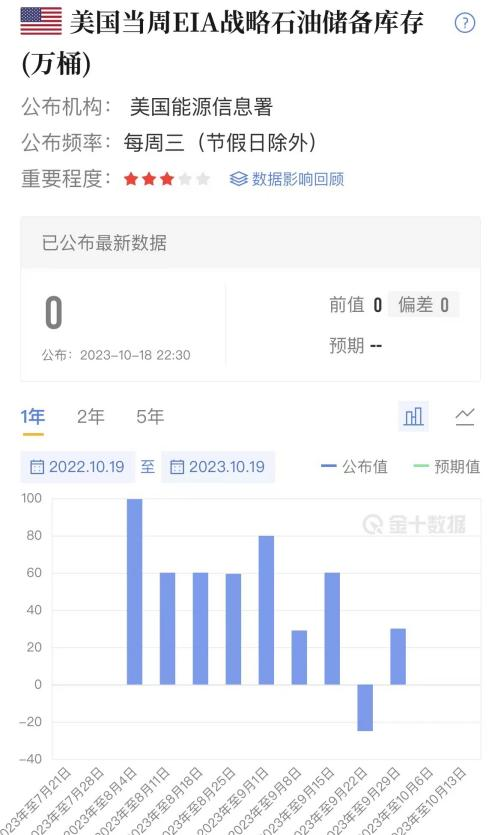
Task: Open the 数据影响回顾 link
Action: tap(286, 179)
